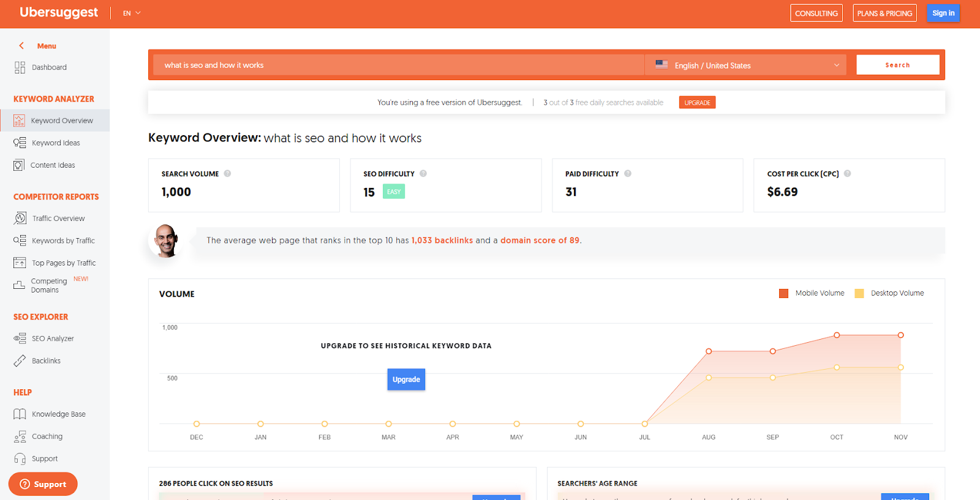
Task: Click the Backlinks link icon
Action: pos(20,360)
